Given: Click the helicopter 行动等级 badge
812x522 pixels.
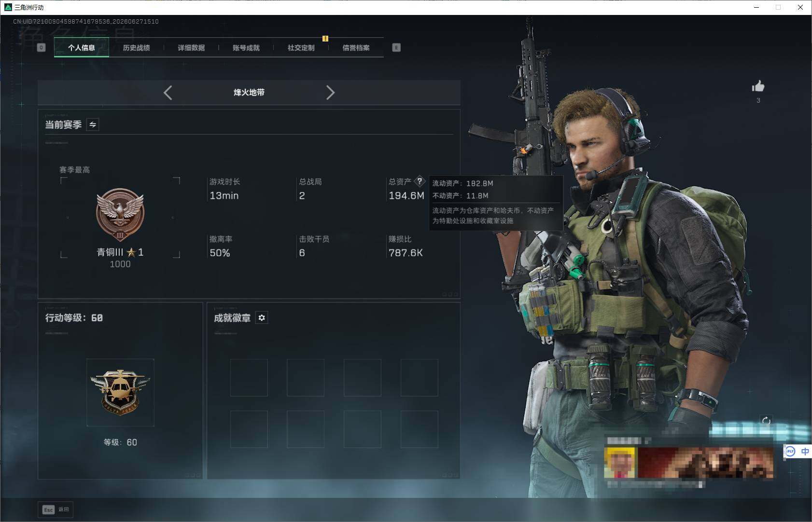Looking at the screenshot, I should pyautogui.click(x=120, y=392).
